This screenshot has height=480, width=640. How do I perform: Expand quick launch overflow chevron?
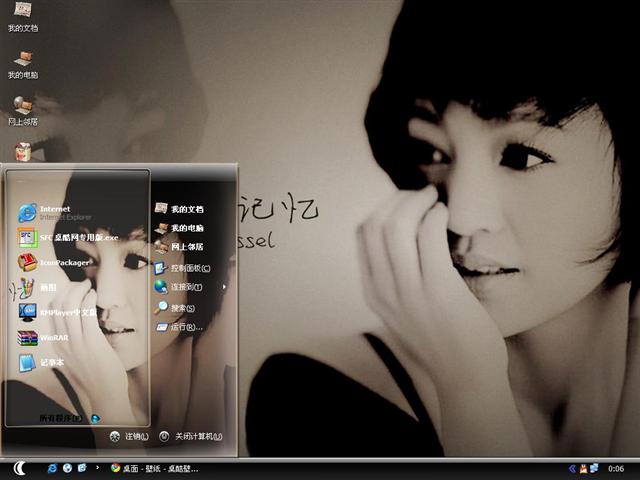[x=97, y=467]
